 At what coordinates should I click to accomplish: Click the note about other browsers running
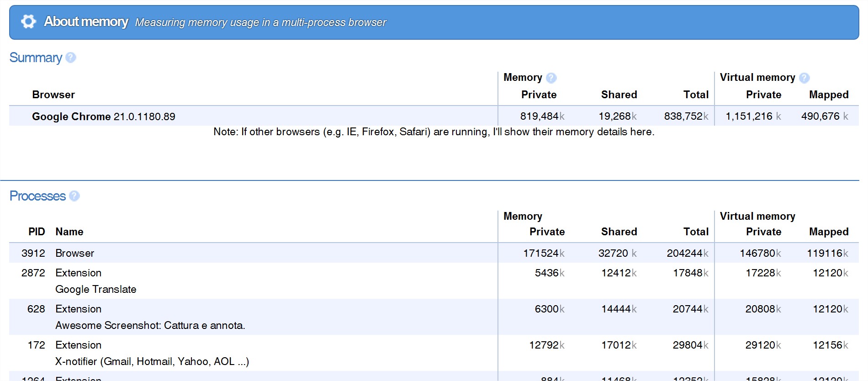pyautogui.click(x=434, y=132)
